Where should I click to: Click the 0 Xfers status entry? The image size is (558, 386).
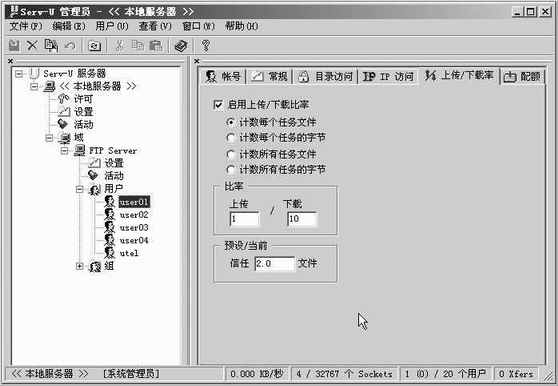[516, 374]
